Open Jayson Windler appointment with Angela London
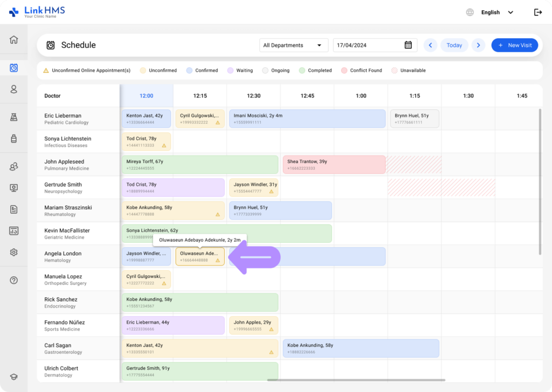 pos(147,257)
